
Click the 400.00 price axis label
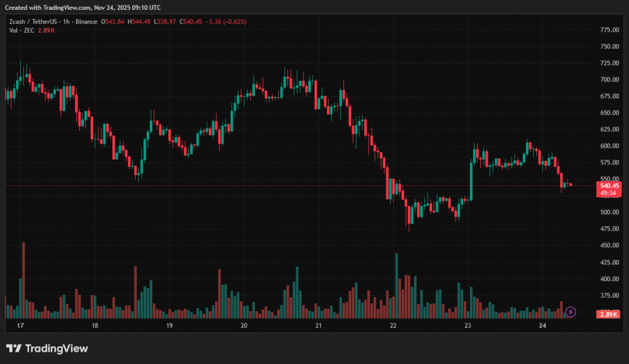pos(608,279)
